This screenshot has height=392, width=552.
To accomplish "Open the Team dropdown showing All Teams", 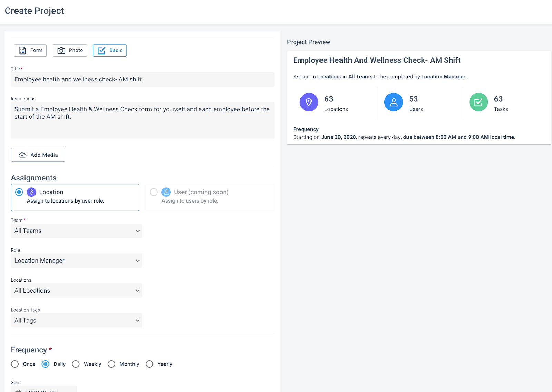I will click(x=77, y=231).
